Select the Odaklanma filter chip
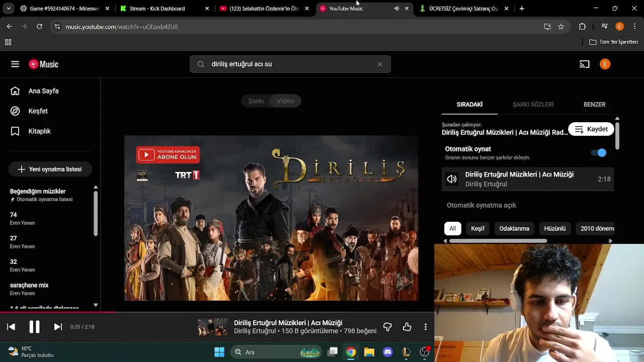644x362 pixels. click(514, 228)
